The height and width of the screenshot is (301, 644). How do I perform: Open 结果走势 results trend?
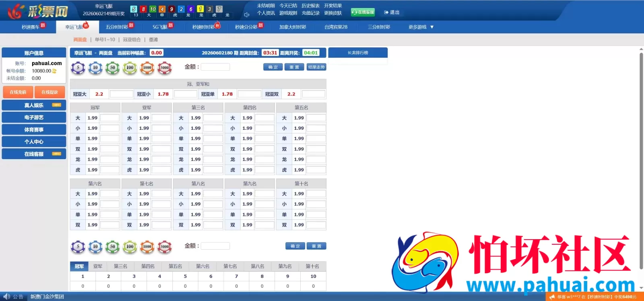pyautogui.click(x=316, y=67)
